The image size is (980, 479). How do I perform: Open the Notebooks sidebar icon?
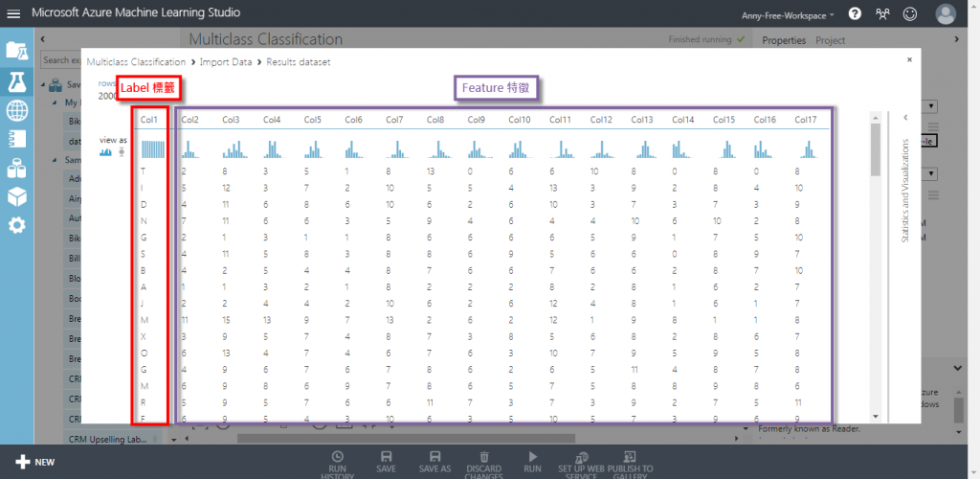[17, 140]
